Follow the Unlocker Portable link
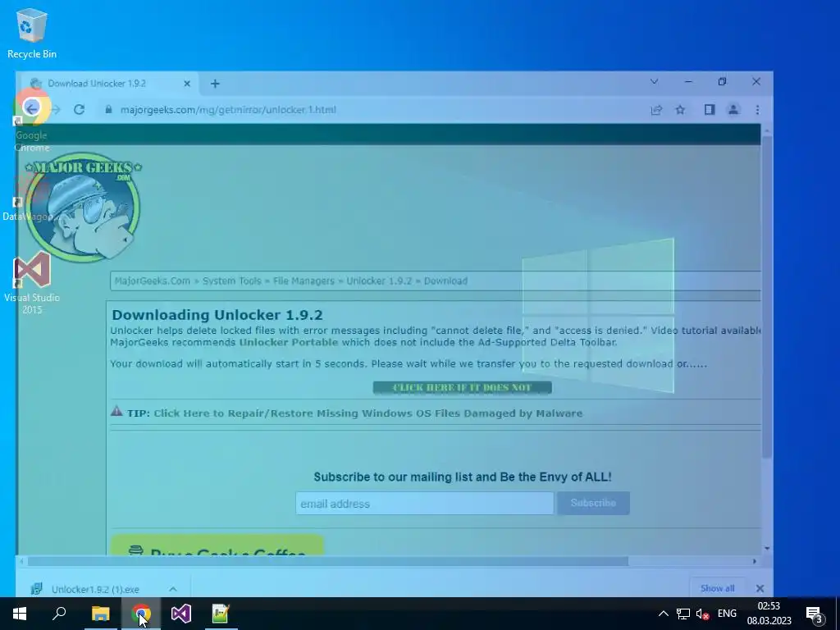This screenshot has width=840, height=630. pyautogui.click(x=288, y=342)
